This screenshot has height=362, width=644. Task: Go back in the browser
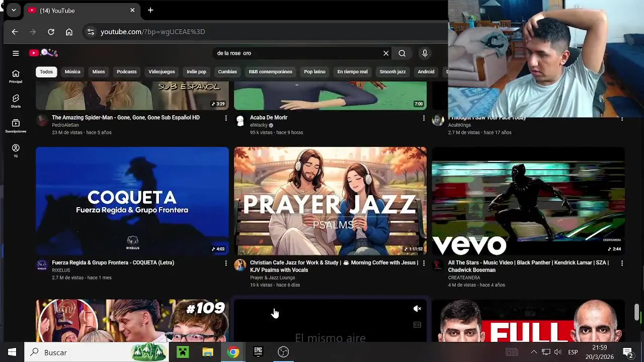point(15,32)
